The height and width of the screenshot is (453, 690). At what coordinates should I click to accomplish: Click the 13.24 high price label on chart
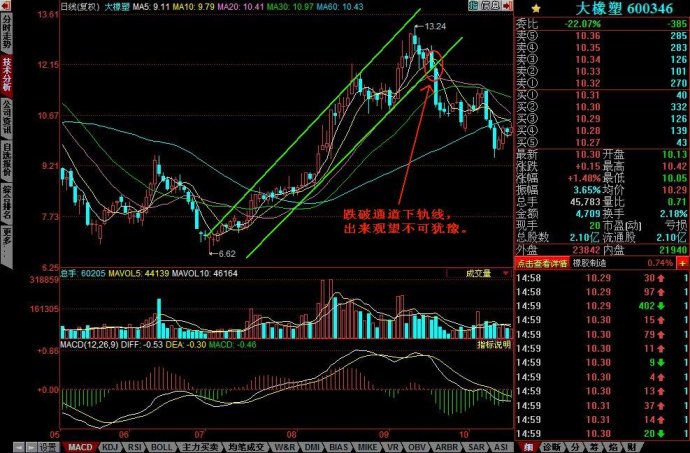pos(435,27)
